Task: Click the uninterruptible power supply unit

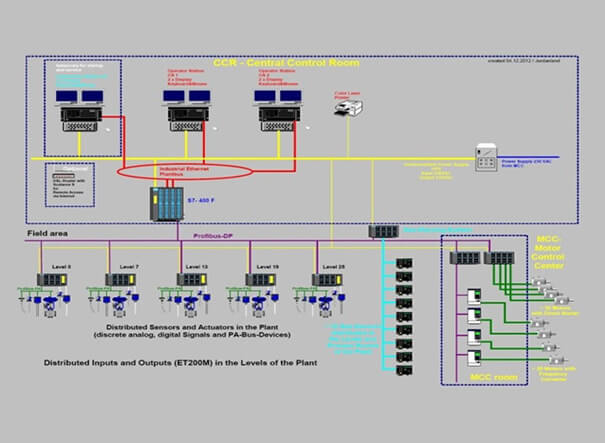Action: (486, 157)
